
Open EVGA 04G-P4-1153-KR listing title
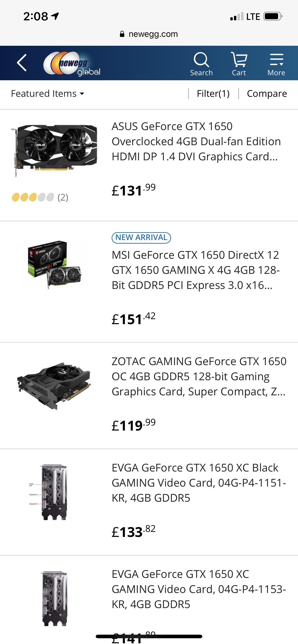pyautogui.click(x=199, y=589)
